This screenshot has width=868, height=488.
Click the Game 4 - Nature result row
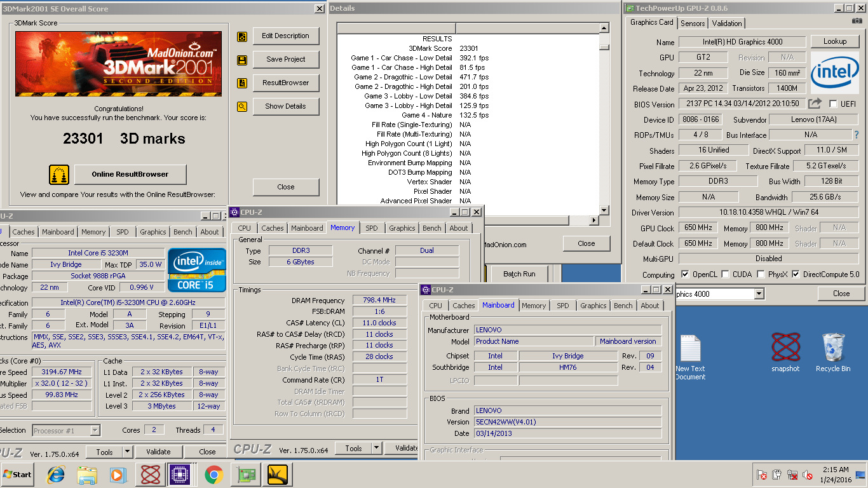468,115
